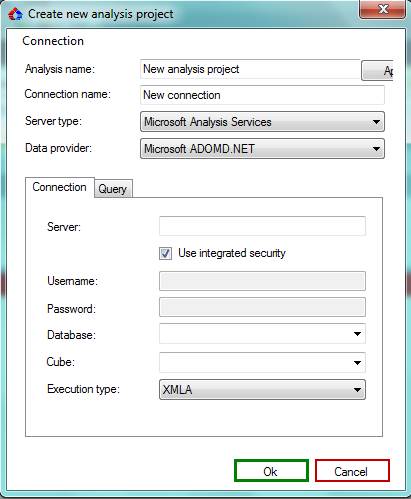411x499 pixels.
Task: Open the Data provider dropdown
Action: click(262, 148)
